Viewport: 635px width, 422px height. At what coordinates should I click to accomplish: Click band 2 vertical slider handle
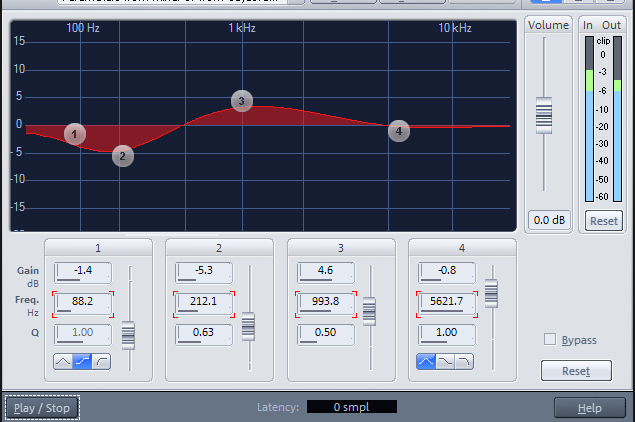click(x=248, y=326)
